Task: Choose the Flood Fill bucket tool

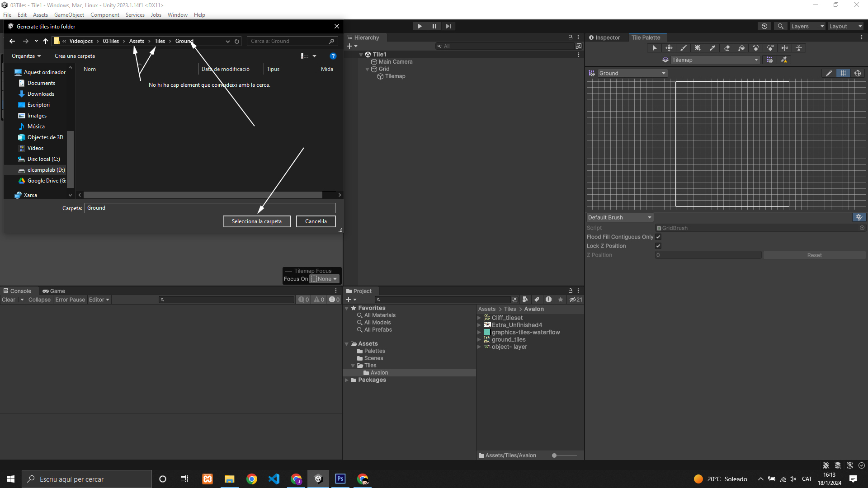Action: [741, 48]
